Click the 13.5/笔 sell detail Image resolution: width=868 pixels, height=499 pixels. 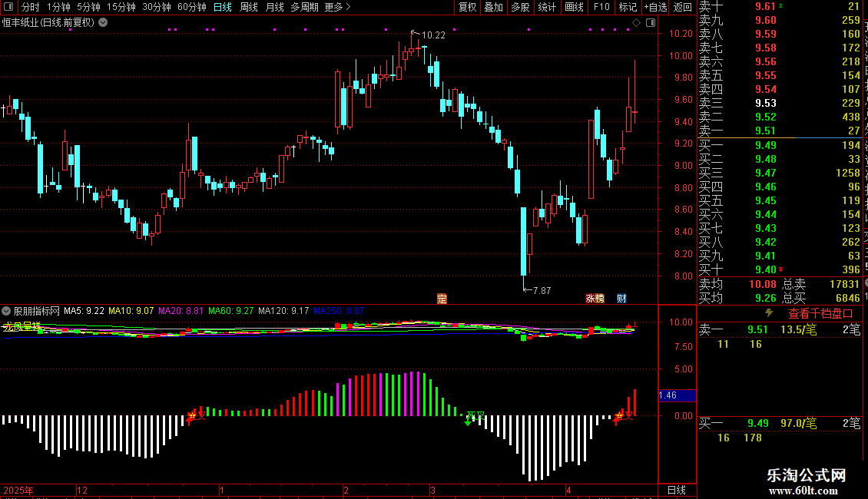(798, 330)
